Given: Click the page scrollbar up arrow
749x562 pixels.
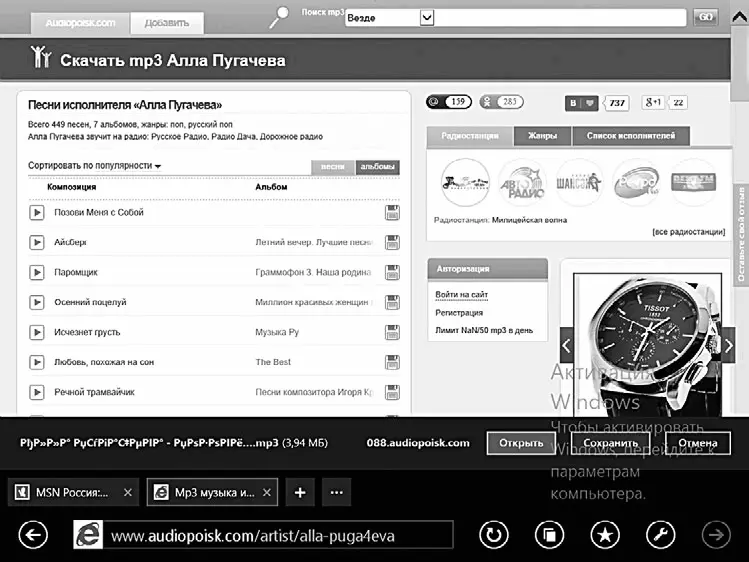Looking at the screenshot, I should pos(739,17).
